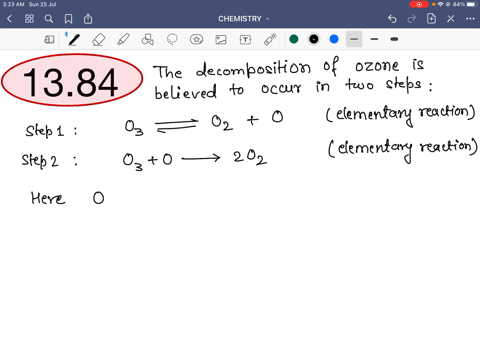Select the Pen tool
The image size is (480, 360).
(73, 40)
